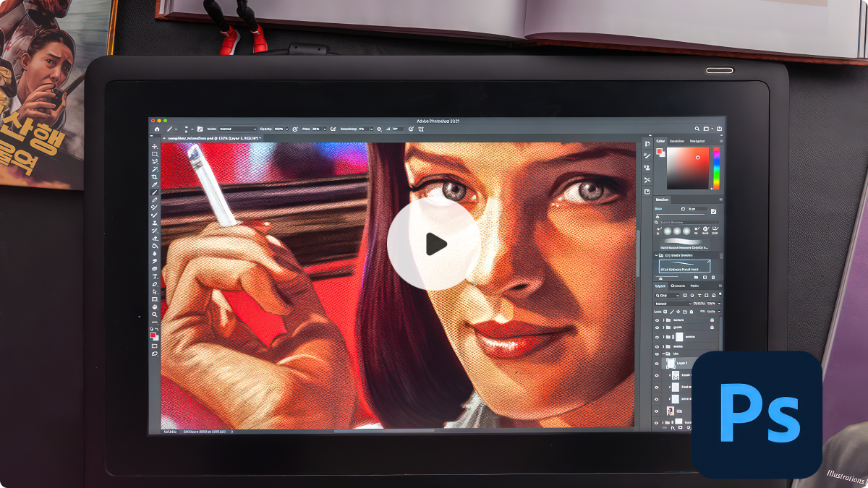Switch to the Paths tab

[x=694, y=286]
